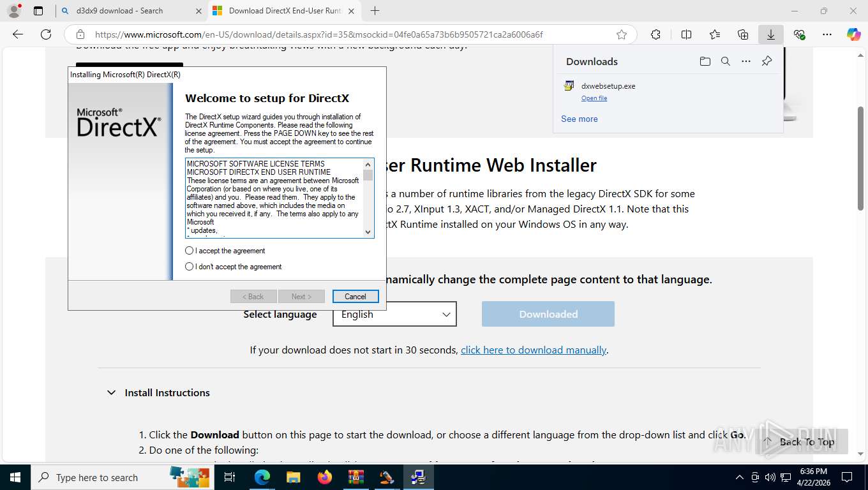868x490 pixels.
Task: Open the tab actions menu icon
Action: click(38, 11)
